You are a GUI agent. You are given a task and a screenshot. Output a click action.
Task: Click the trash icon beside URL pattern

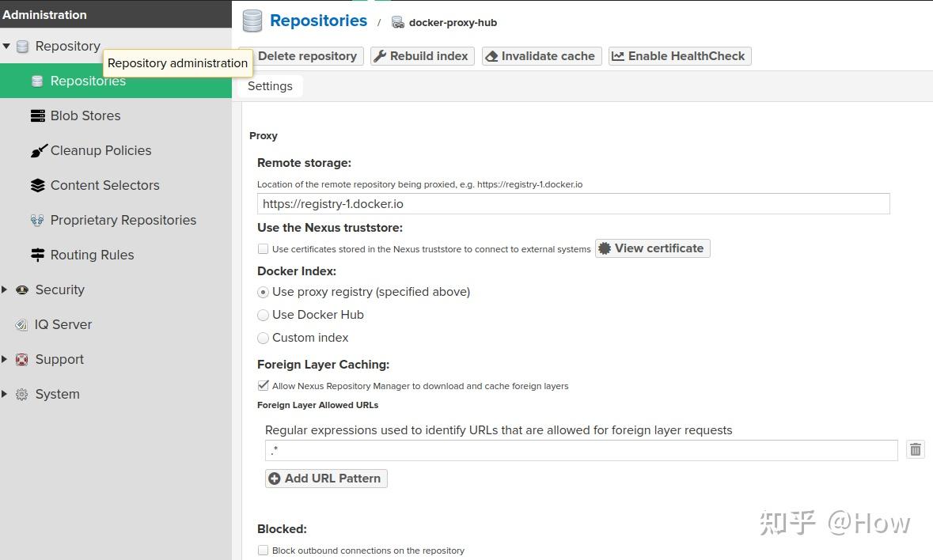pos(915,450)
